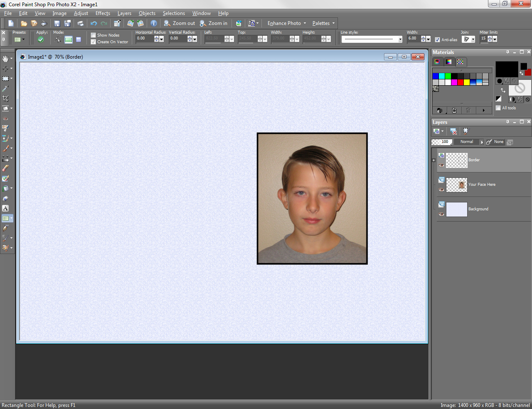The image size is (532, 409).
Task: Open the Selections menu
Action: point(174,13)
